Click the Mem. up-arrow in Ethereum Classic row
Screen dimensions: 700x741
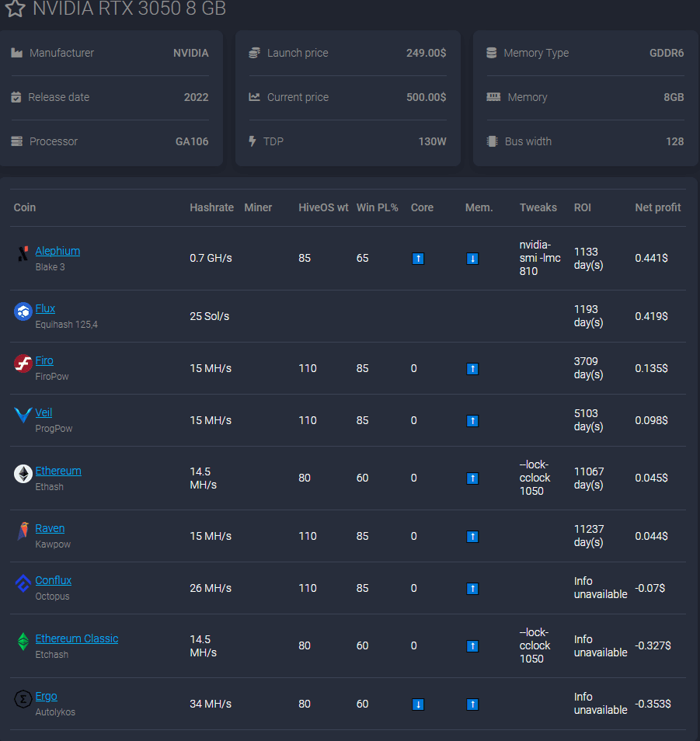[x=472, y=646]
